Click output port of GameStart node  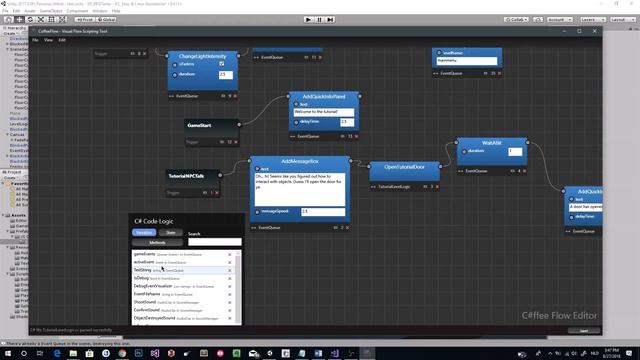point(239,124)
